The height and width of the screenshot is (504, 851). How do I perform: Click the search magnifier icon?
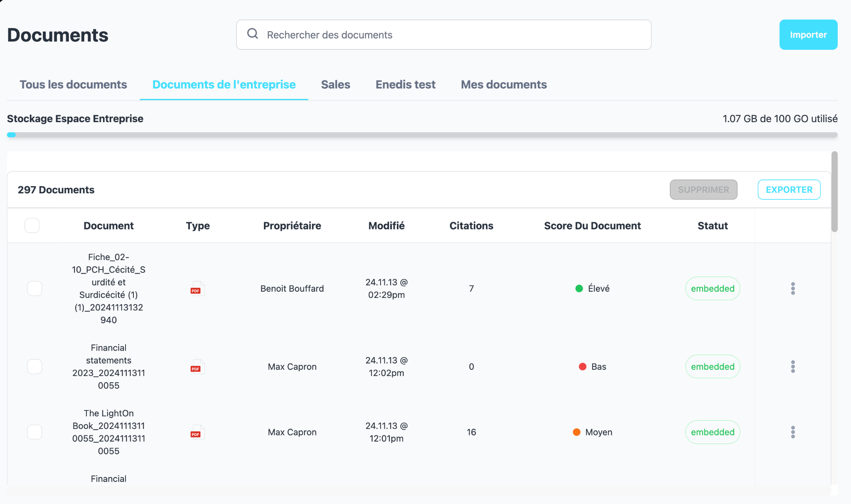[253, 34]
